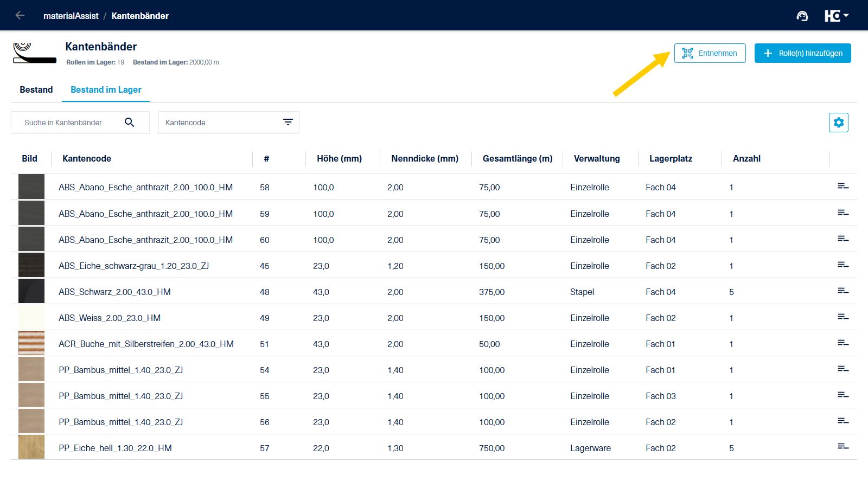The height and width of the screenshot is (488, 868).
Task: Click the Entnehmen button
Action: [710, 53]
